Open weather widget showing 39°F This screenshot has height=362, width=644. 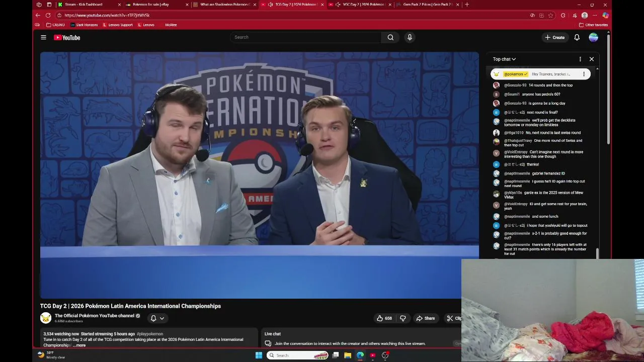point(51,355)
